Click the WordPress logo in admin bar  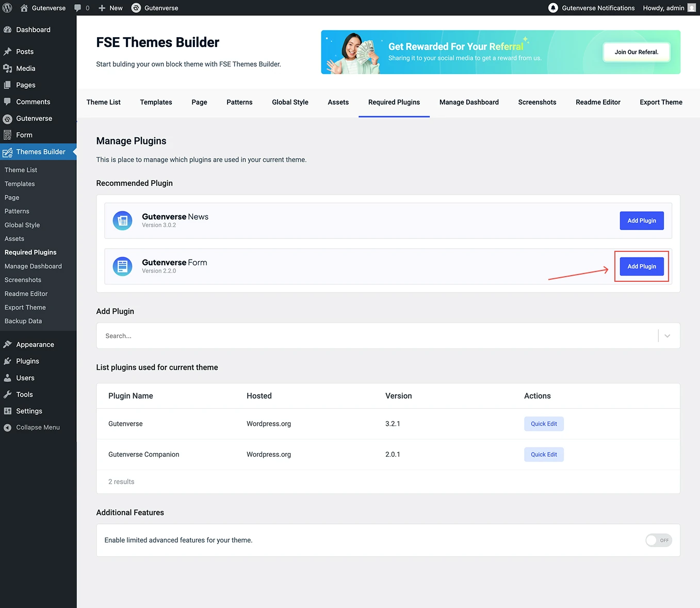tap(7, 8)
